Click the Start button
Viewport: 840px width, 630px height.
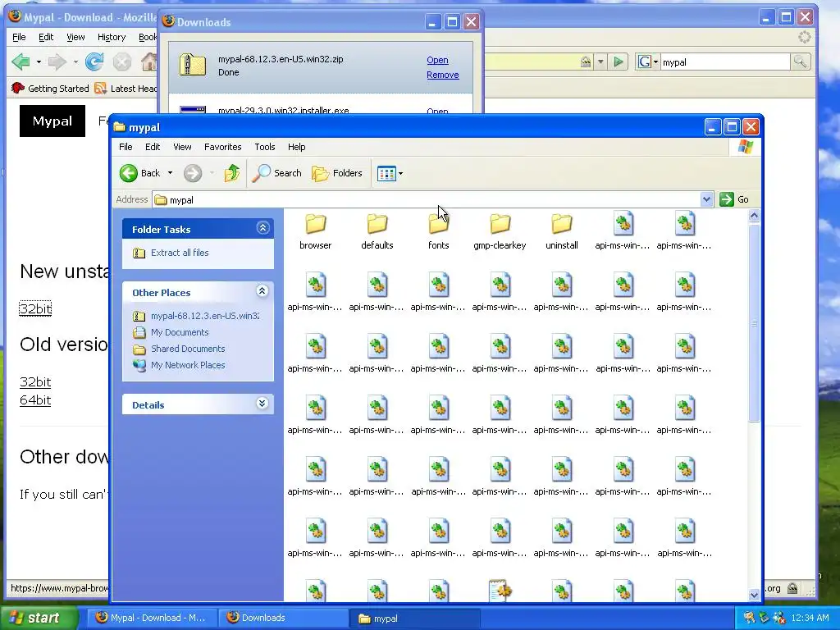[x=39, y=618]
